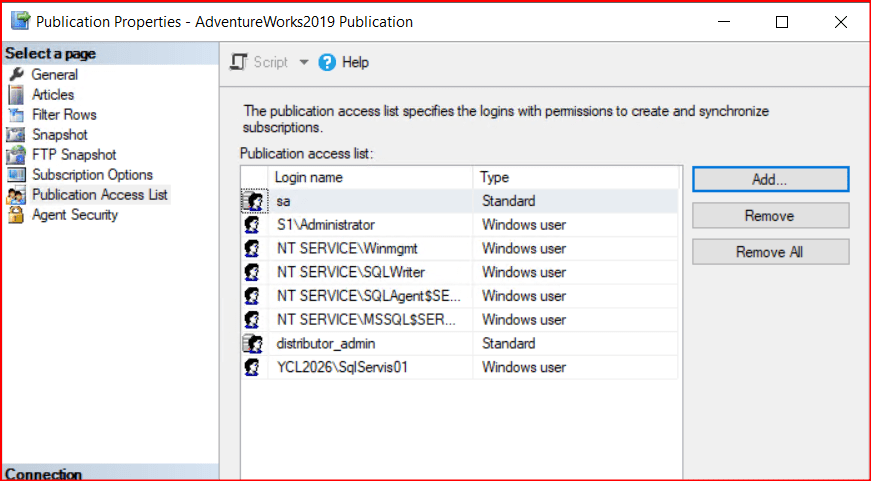
Task: Click the General page wrench icon
Action: 15,75
